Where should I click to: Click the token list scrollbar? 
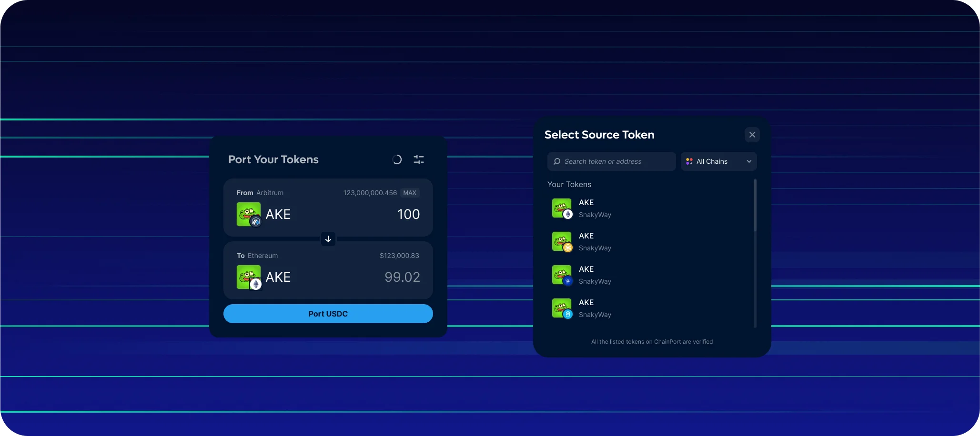click(755, 205)
